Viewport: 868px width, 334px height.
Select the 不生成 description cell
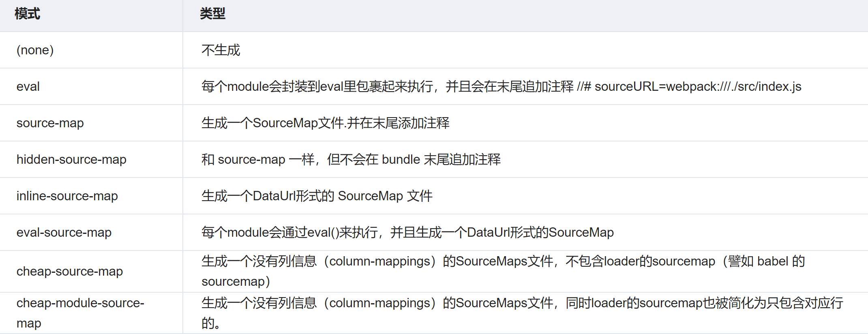(525, 50)
